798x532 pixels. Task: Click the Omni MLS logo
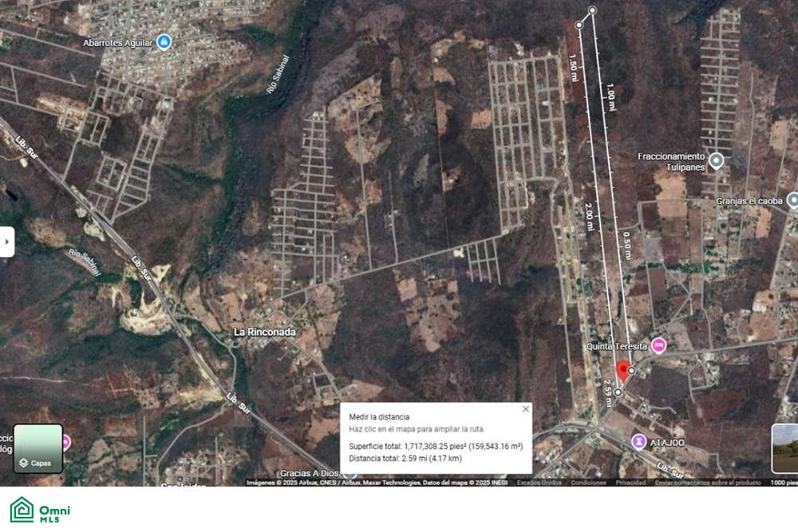[x=40, y=510]
